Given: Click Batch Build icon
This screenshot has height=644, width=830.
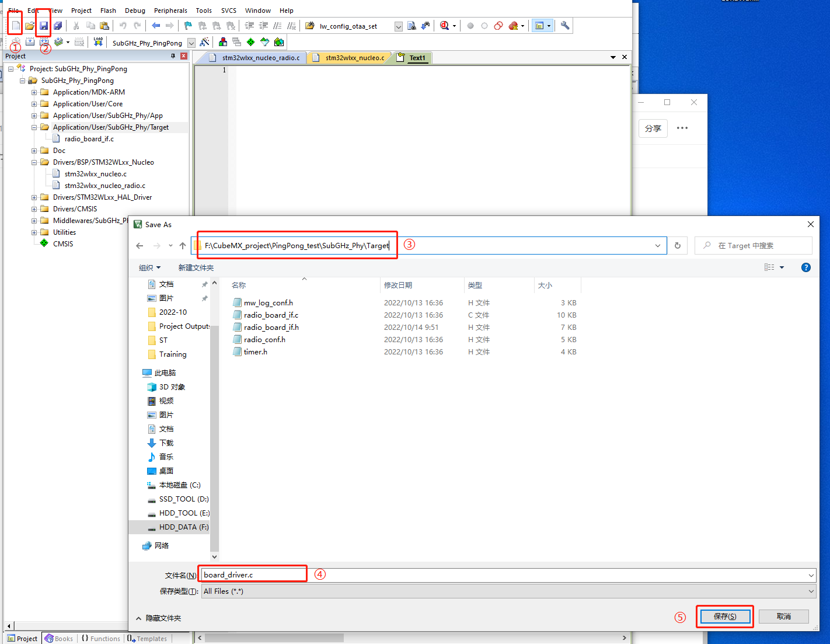Looking at the screenshot, I should [x=58, y=42].
